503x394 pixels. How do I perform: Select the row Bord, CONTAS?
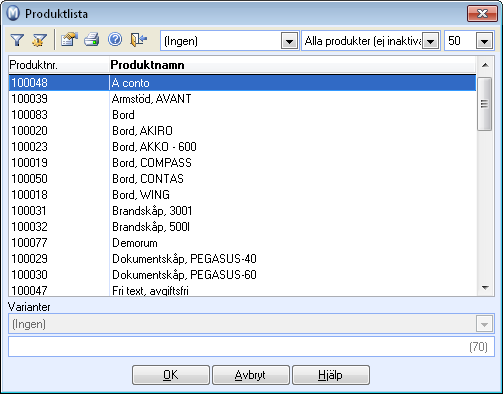(x=242, y=179)
